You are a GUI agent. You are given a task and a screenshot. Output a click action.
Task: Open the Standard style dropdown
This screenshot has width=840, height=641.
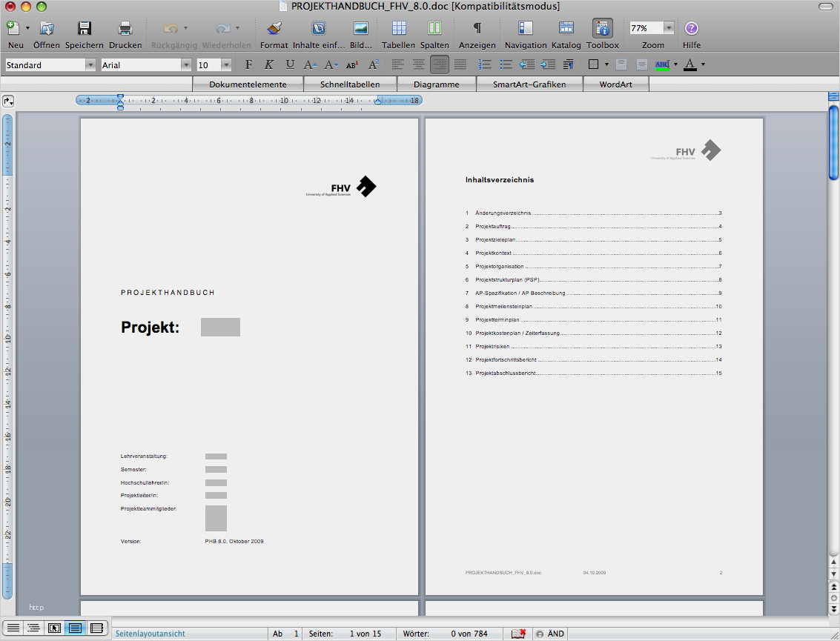tap(90, 65)
